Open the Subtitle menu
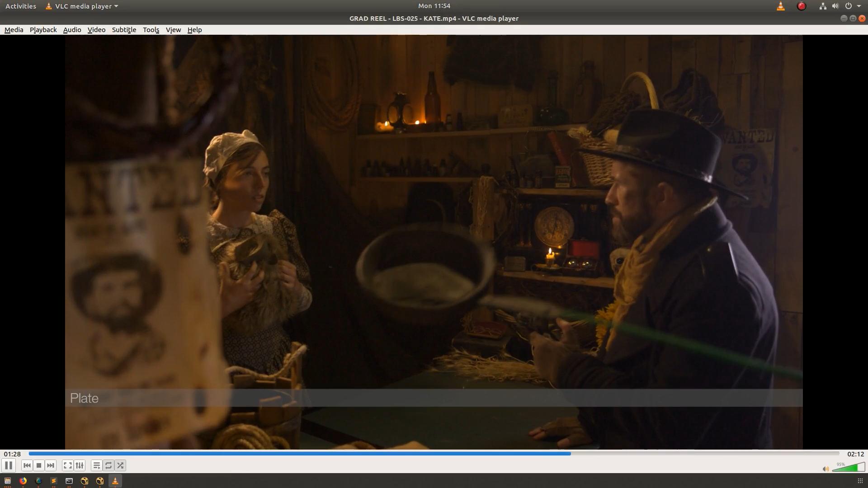The image size is (868, 488). pyautogui.click(x=124, y=30)
